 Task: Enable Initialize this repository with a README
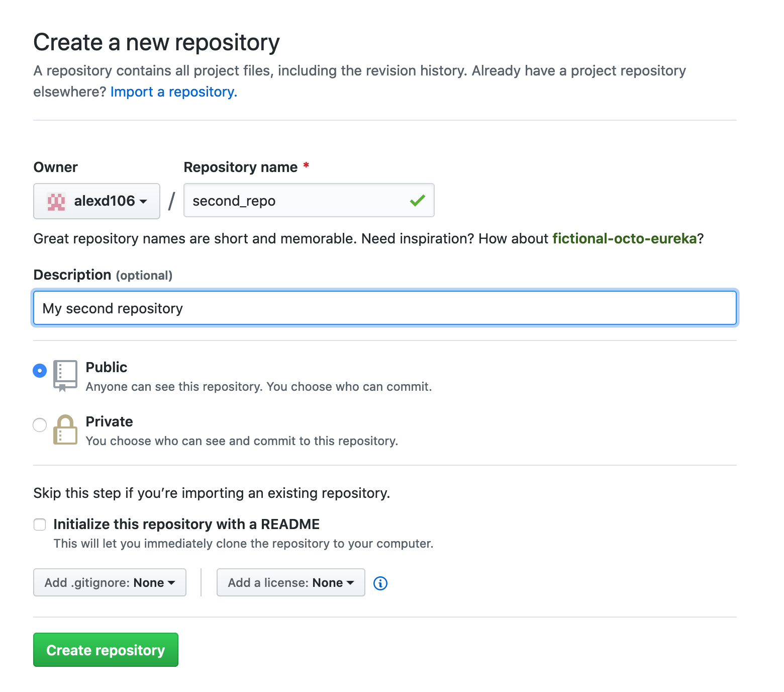(x=40, y=525)
